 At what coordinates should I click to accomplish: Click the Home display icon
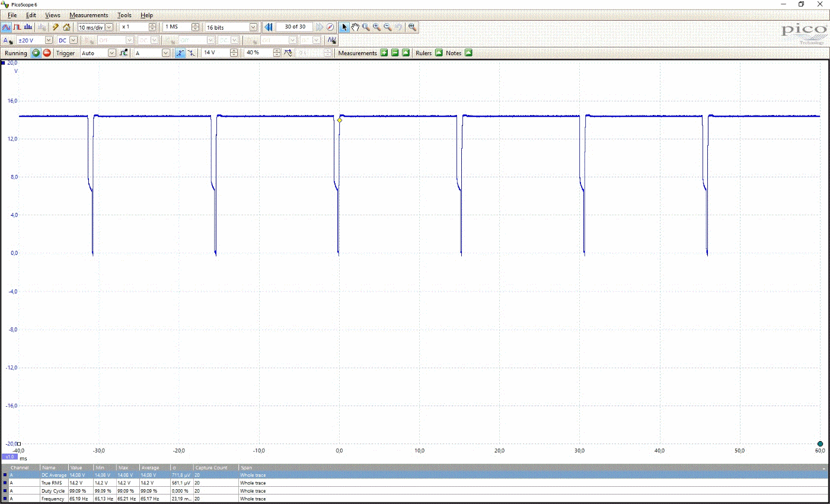66,27
